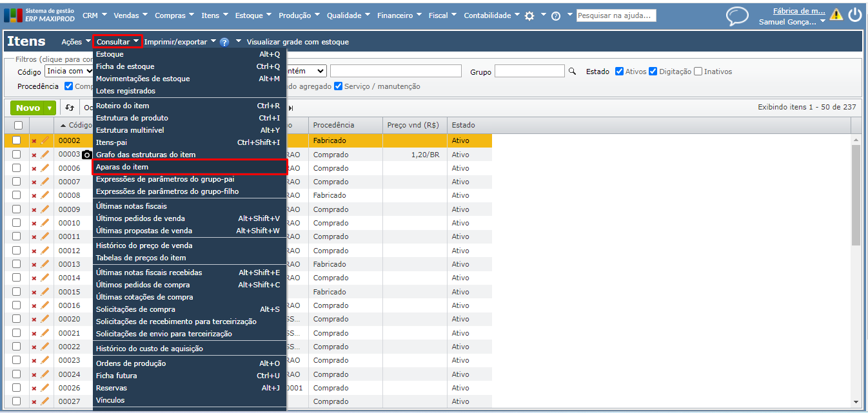Click the pencil edit icon for item 00006
The image size is (868, 413).
pos(44,168)
